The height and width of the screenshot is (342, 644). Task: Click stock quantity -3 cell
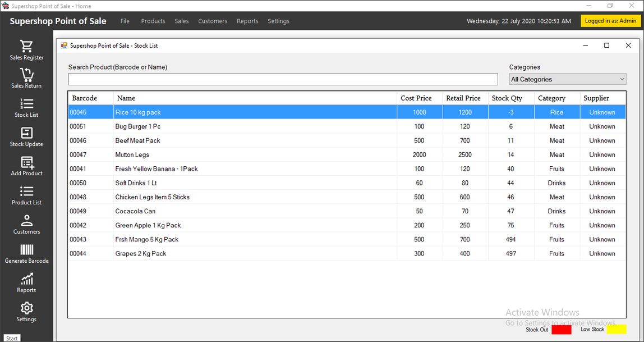tap(512, 112)
